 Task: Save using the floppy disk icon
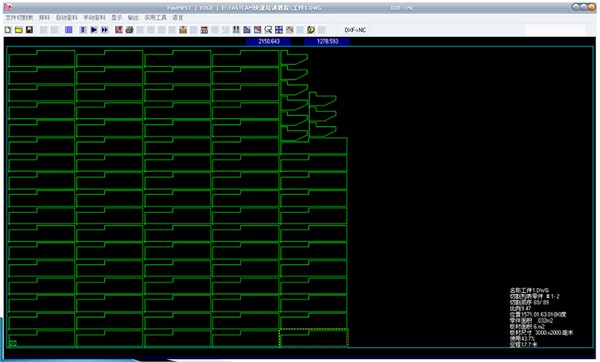point(29,29)
